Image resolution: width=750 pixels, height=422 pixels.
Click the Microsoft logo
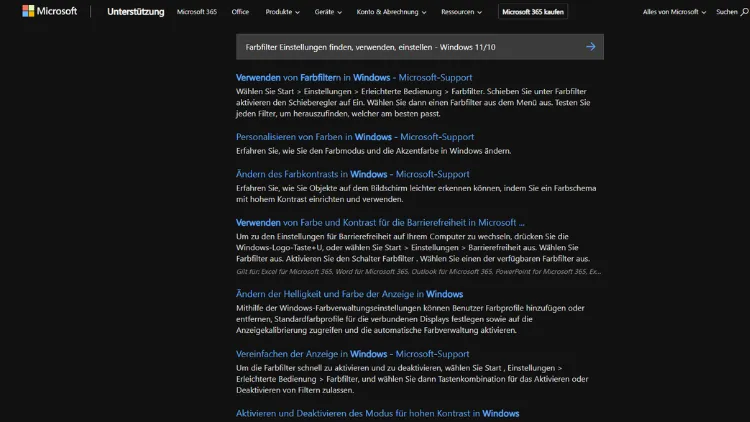click(x=49, y=11)
